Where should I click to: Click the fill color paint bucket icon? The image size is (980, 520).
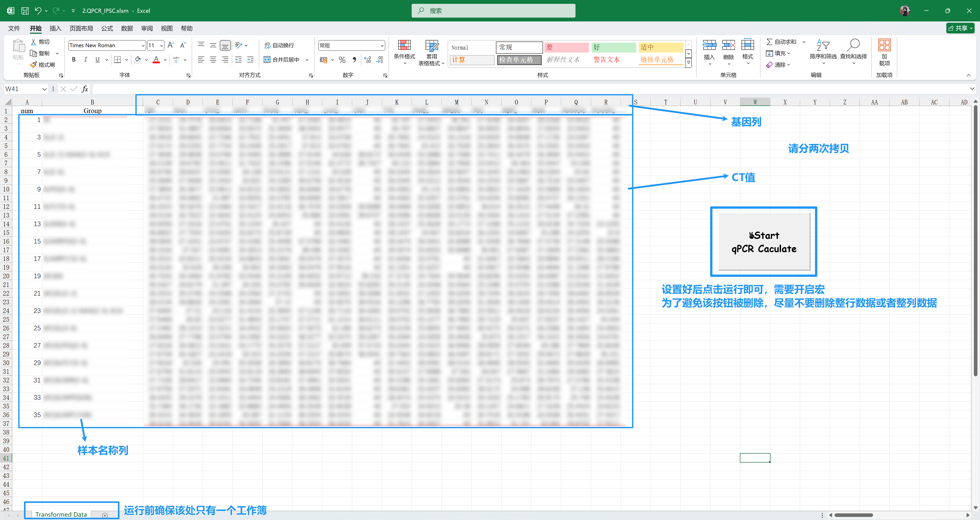pyautogui.click(x=138, y=59)
